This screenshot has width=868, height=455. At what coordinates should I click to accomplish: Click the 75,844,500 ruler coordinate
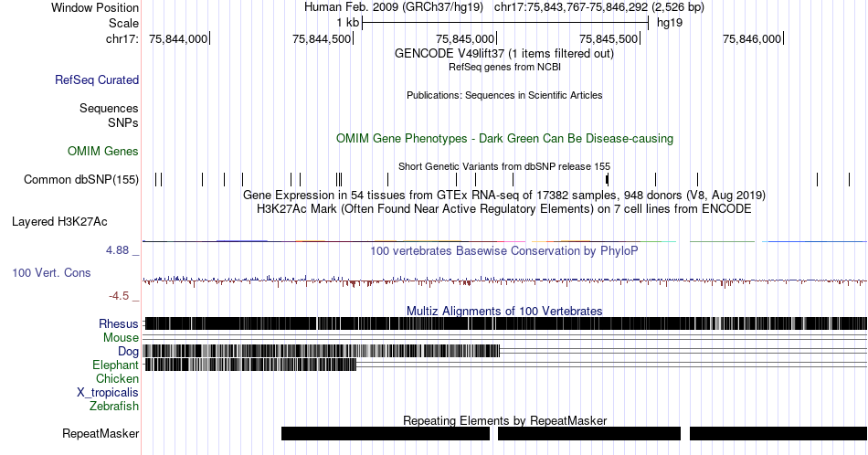point(322,38)
